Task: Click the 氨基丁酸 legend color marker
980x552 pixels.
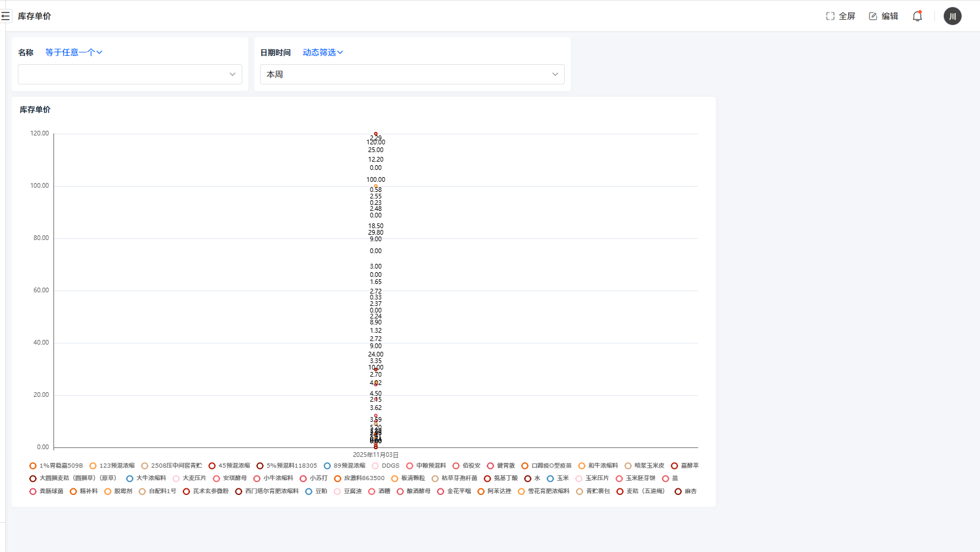Action: [488, 478]
